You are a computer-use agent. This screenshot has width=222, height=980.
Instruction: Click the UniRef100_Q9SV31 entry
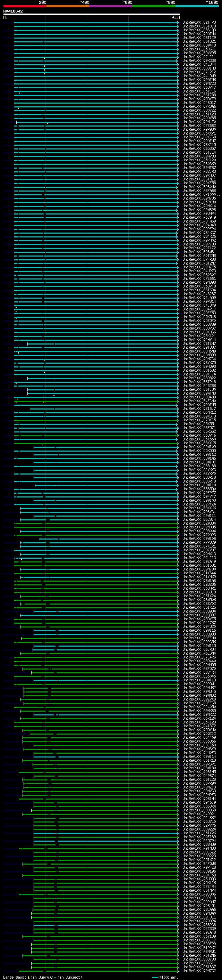[x=199, y=512]
